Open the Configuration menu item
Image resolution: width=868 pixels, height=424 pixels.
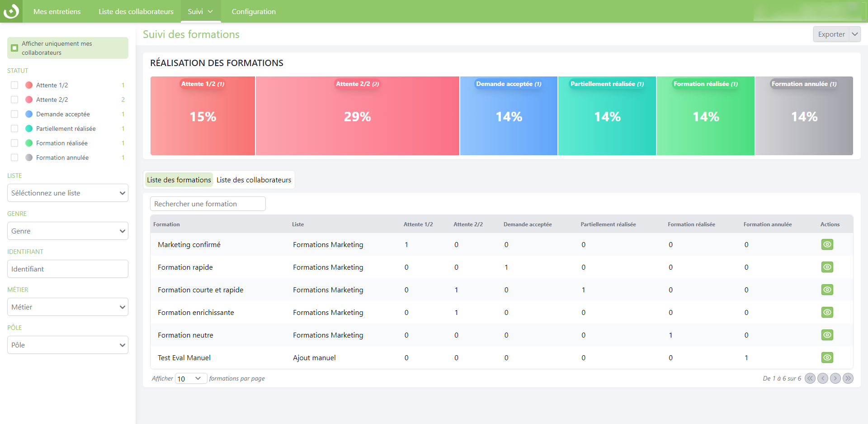(x=253, y=11)
